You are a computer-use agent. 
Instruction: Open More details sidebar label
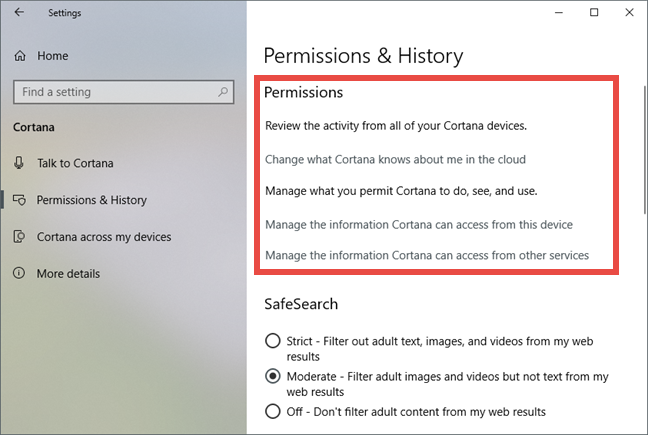69,273
